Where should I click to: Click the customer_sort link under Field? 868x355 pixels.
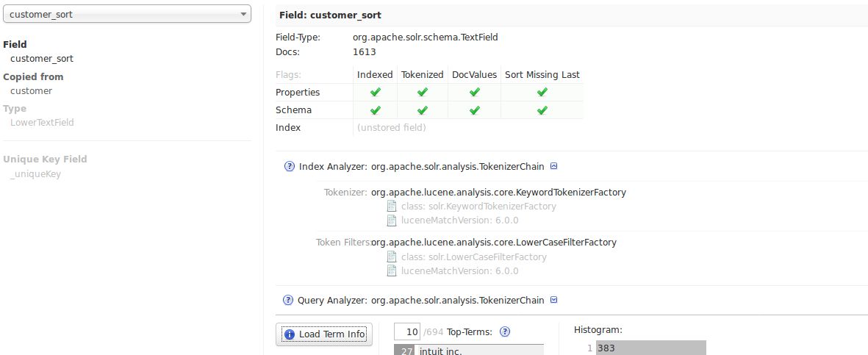point(41,59)
